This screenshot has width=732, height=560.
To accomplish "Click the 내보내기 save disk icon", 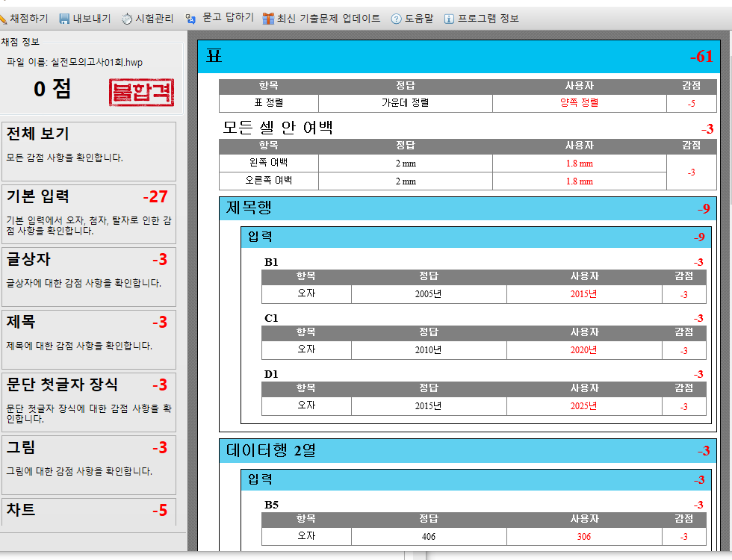I will click(64, 19).
